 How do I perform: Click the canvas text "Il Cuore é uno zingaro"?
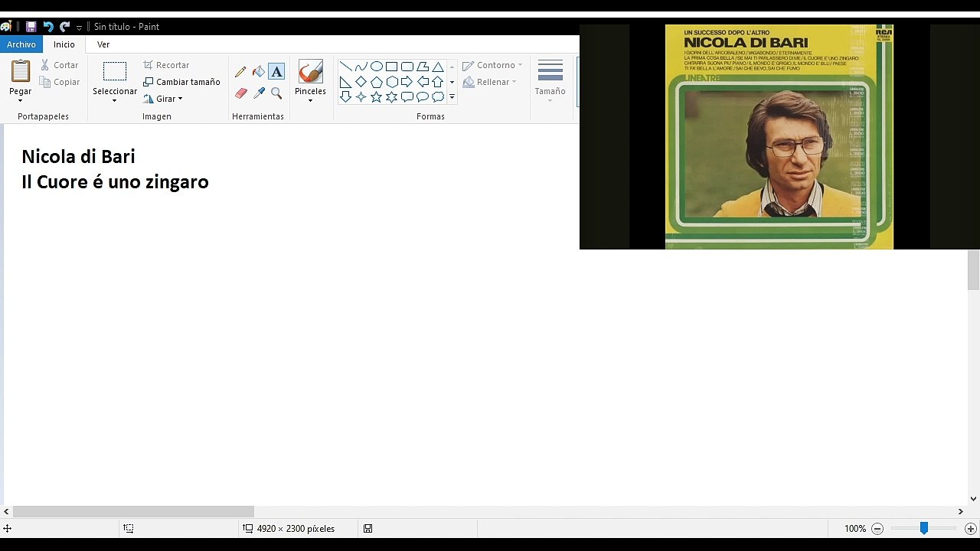click(x=115, y=182)
